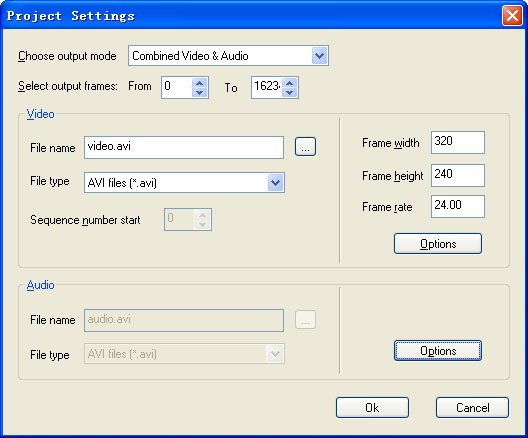
Task: Increase the From frame spinner value
Action: click(200, 83)
